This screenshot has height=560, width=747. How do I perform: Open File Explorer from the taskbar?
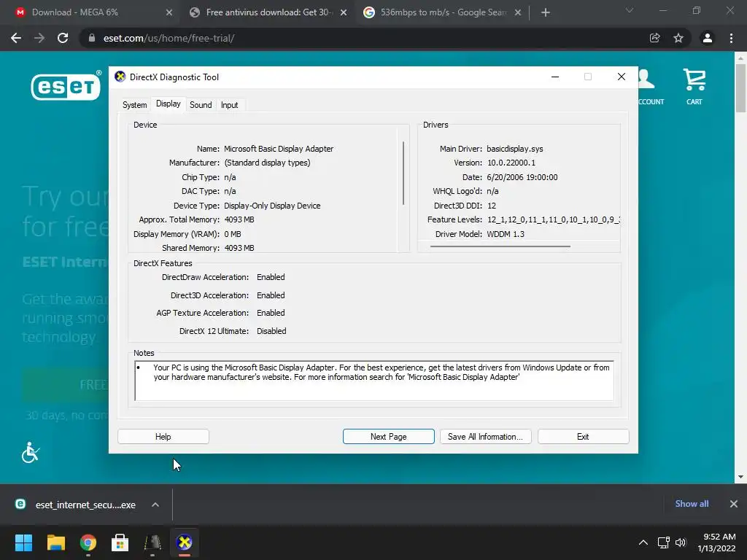point(55,542)
